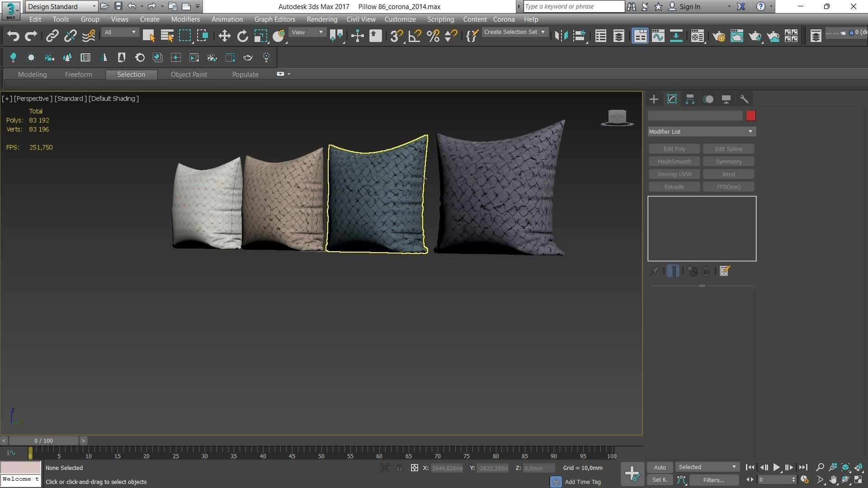Expand Create Selection Set dropdown

click(x=515, y=32)
